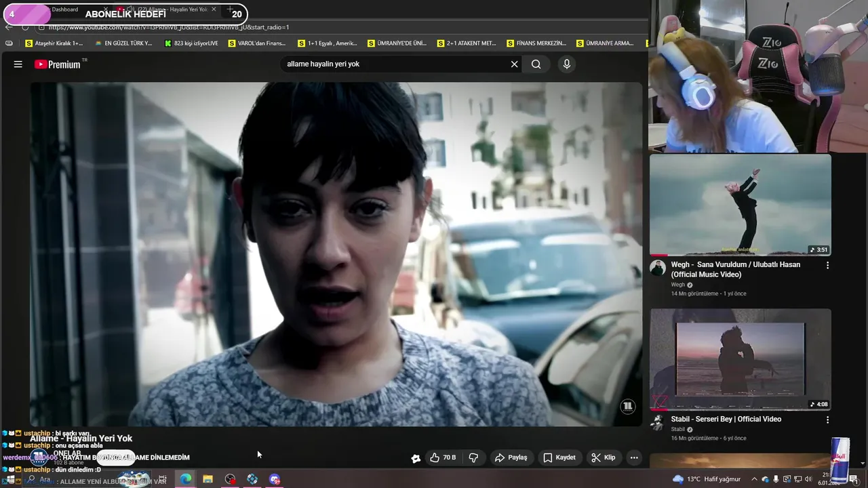This screenshot has width=868, height=488.
Task: Open File Explorer from taskbar
Action: 208,479
